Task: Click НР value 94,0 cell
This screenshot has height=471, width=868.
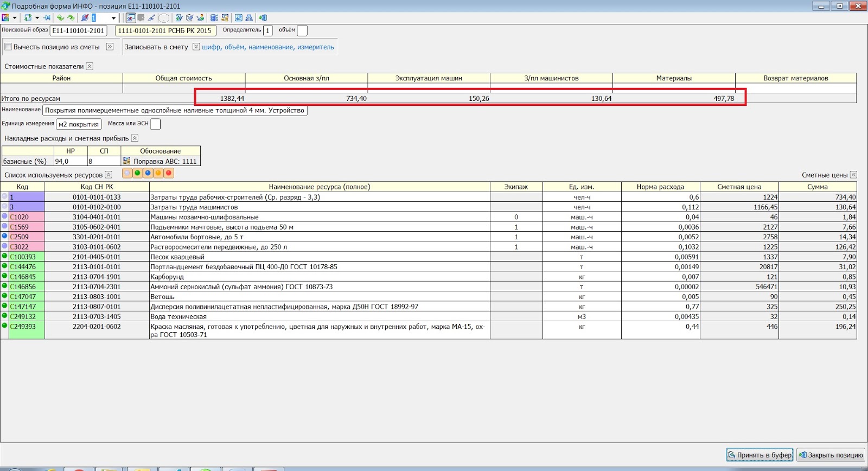Action: [x=71, y=161]
